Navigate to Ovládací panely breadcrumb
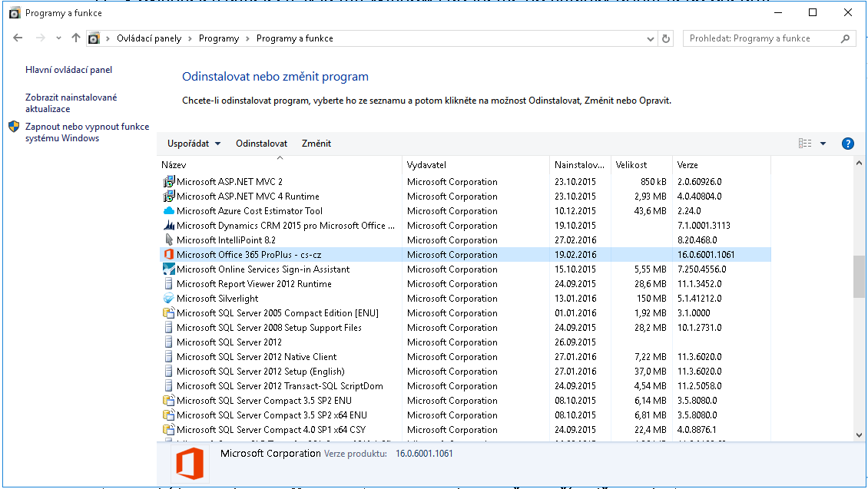868x489 pixels. [149, 38]
